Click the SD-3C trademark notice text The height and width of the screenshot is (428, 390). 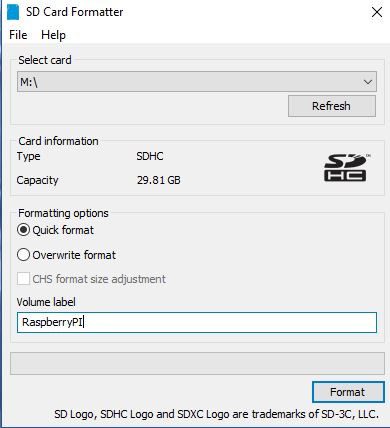pos(216,414)
